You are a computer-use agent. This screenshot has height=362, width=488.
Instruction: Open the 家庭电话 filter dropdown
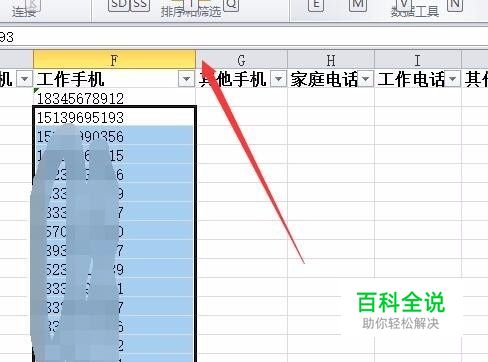click(365, 79)
